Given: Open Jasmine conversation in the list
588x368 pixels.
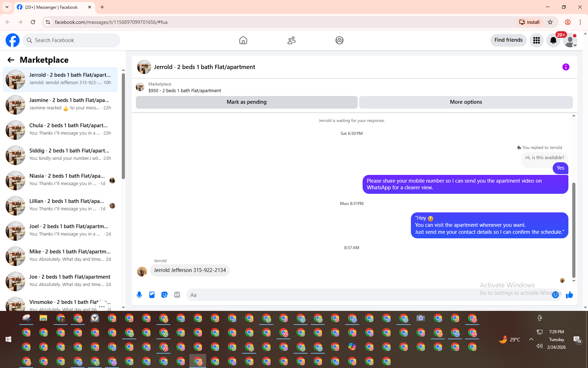Looking at the screenshot, I should [60, 105].
